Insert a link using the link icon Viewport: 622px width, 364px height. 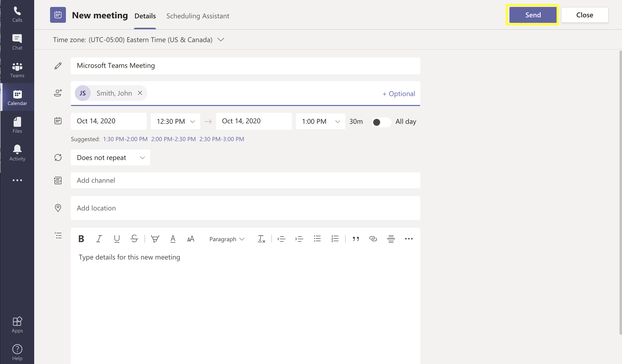tap(373, 239)
